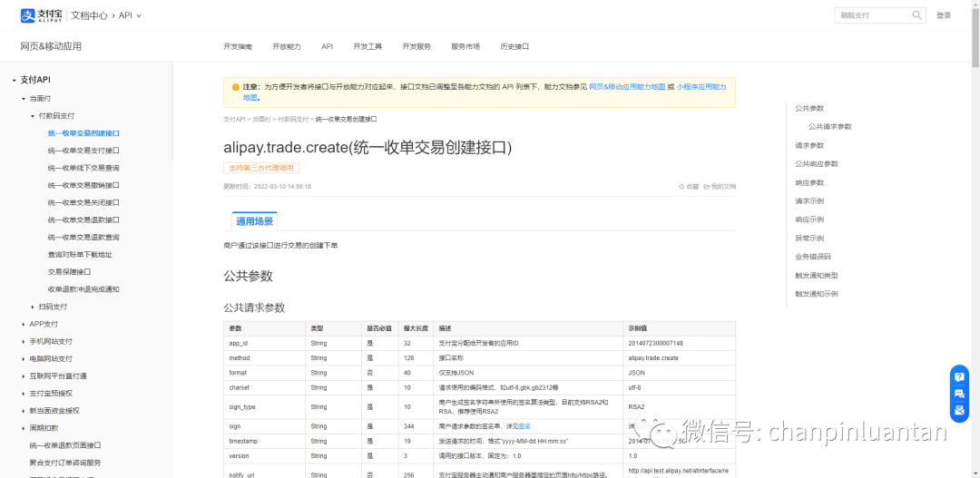Open the 开发服务 menu

(416, 47)
